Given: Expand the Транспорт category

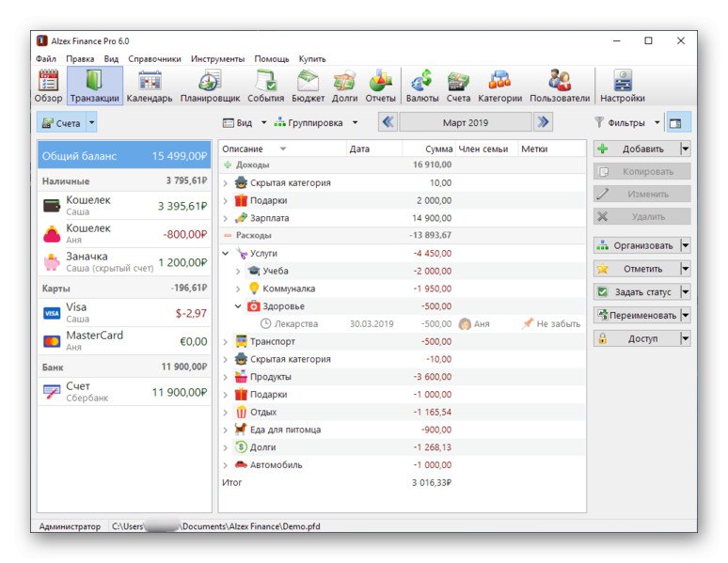Looking at the screenshot, I should tap(225, 341).
